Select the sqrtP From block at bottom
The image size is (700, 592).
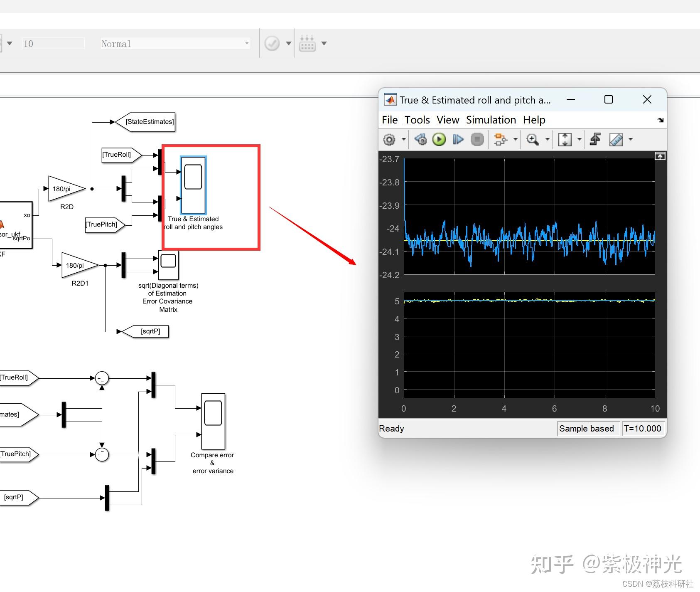click(x=20, y=497)
